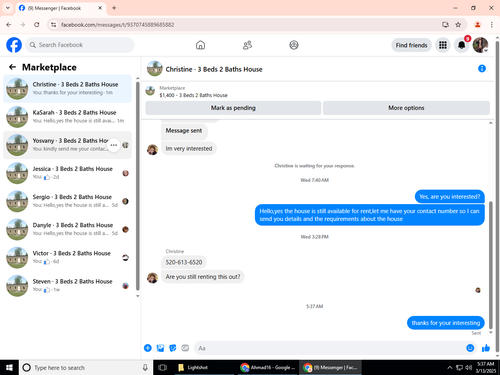Viewport: 500px width, 375px height.
Task: Click the 'Im very interested' message
Action: [189, 148]
